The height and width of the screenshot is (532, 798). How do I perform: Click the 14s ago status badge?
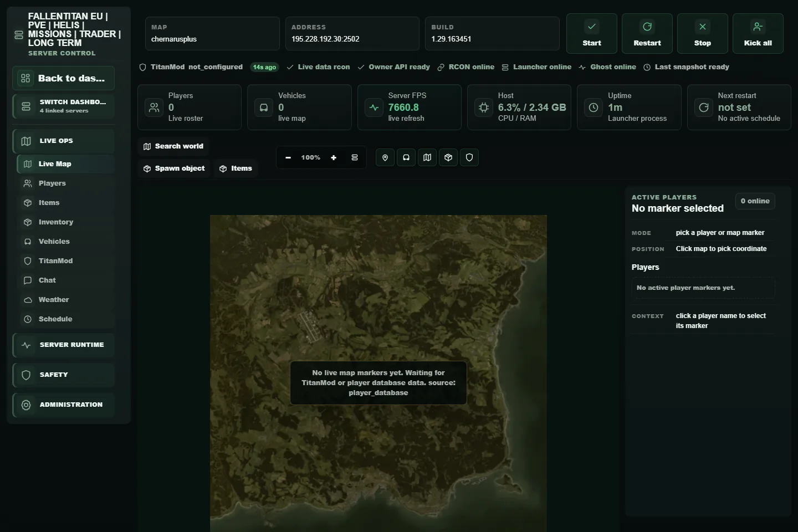point(264,67)
